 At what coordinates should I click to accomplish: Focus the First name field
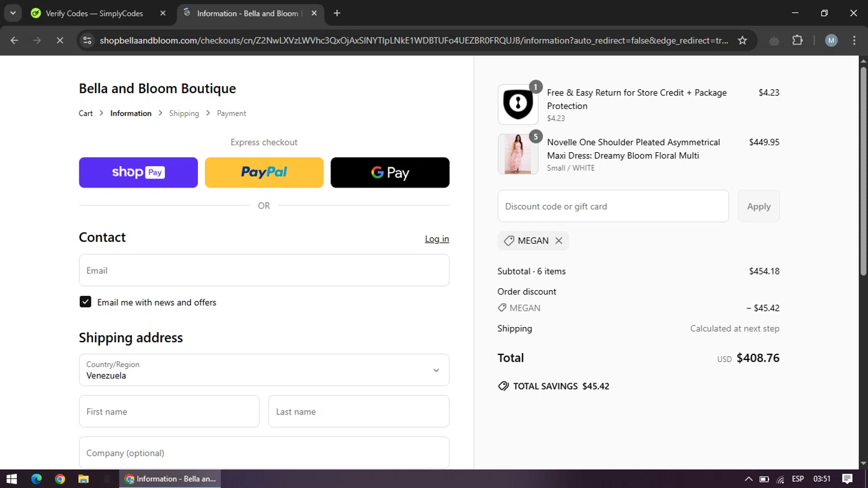[x=169, y=412]
